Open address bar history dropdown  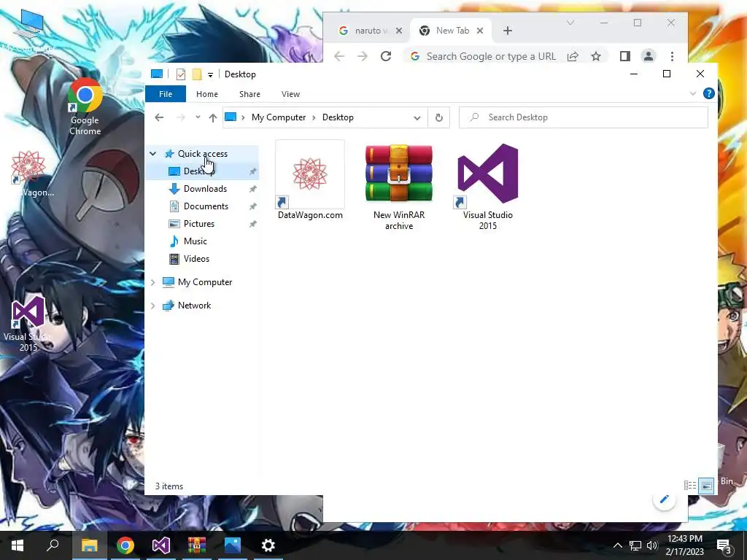417,117
